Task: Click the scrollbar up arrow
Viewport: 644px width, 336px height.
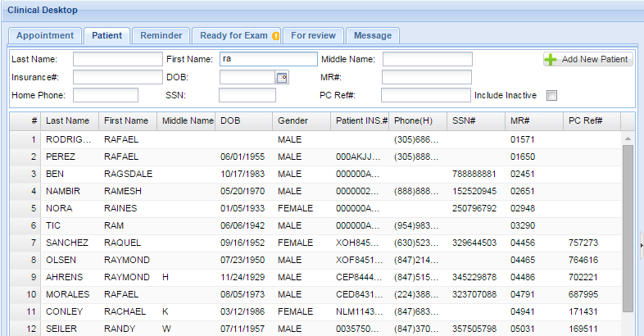Action: pos(628,138)
